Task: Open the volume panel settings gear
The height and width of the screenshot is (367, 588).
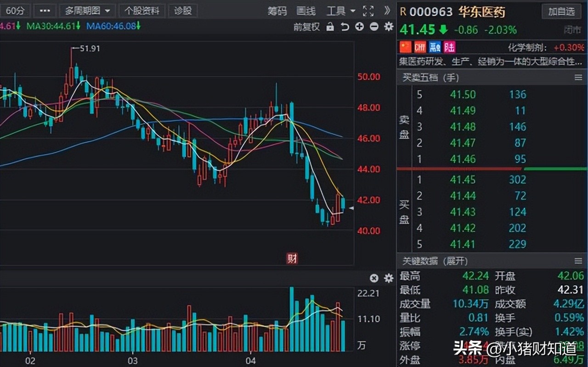Action: tap(388, 278)
